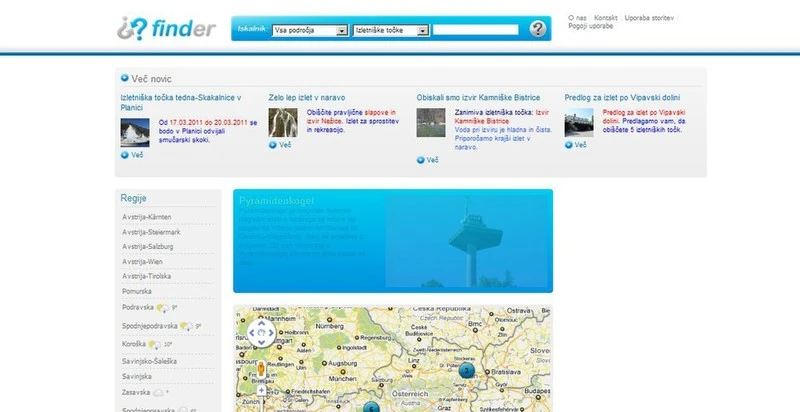Click Več under Zelo lep izlet

click(x=280, y=145)
